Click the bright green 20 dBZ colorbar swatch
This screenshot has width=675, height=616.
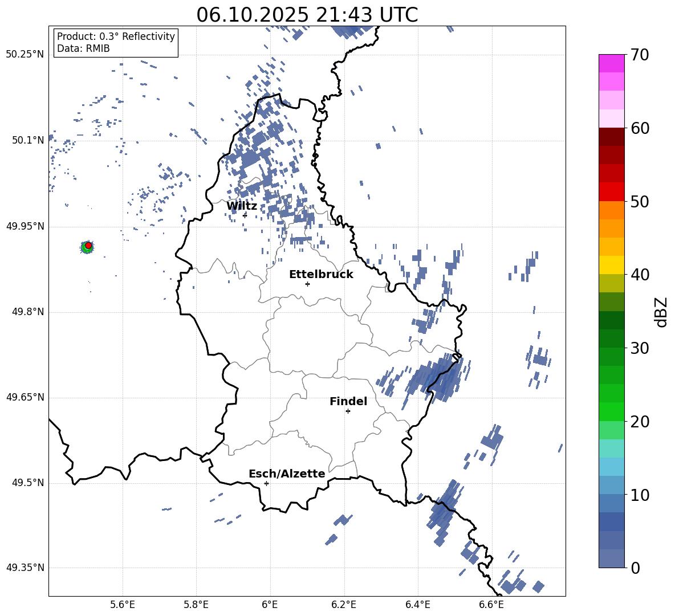tap(611, 411)
